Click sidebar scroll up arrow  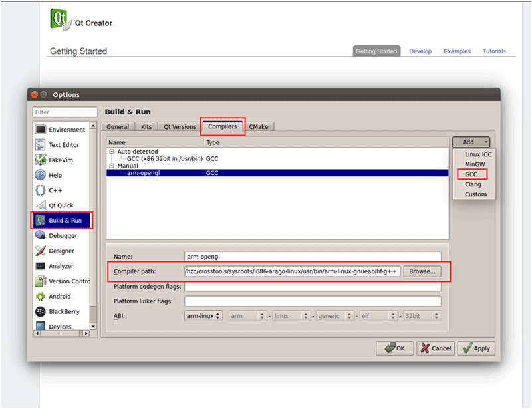[93, 126]
